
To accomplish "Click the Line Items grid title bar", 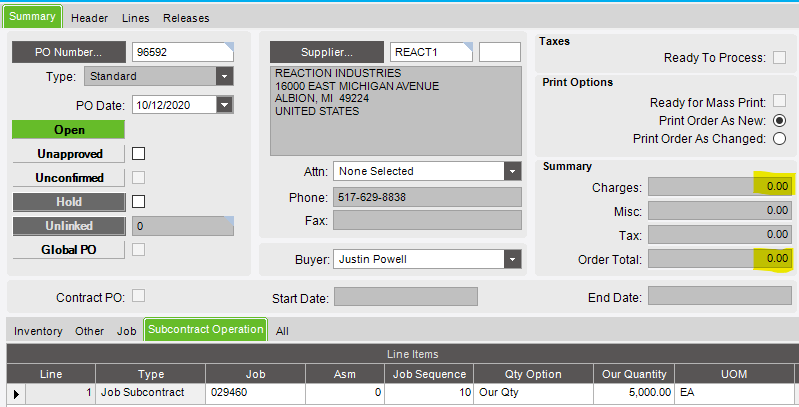I will pyautogui.click(x=403, y=354).
